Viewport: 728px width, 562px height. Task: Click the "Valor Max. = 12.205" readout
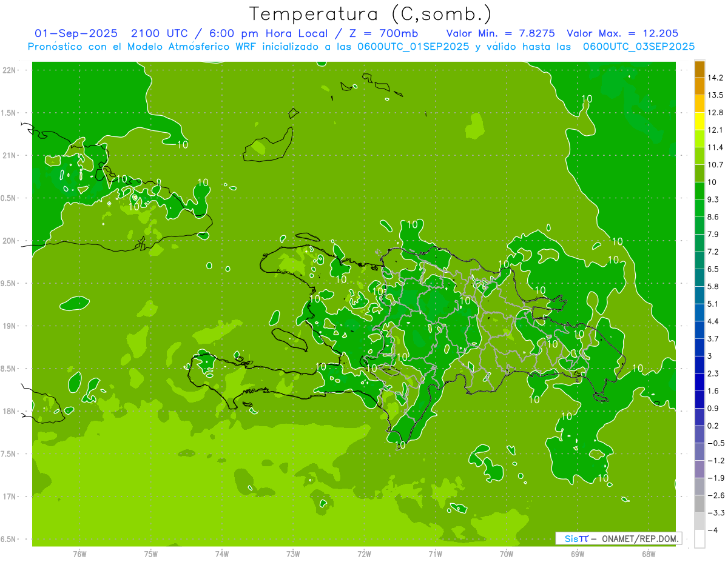(x=622, y=33)
